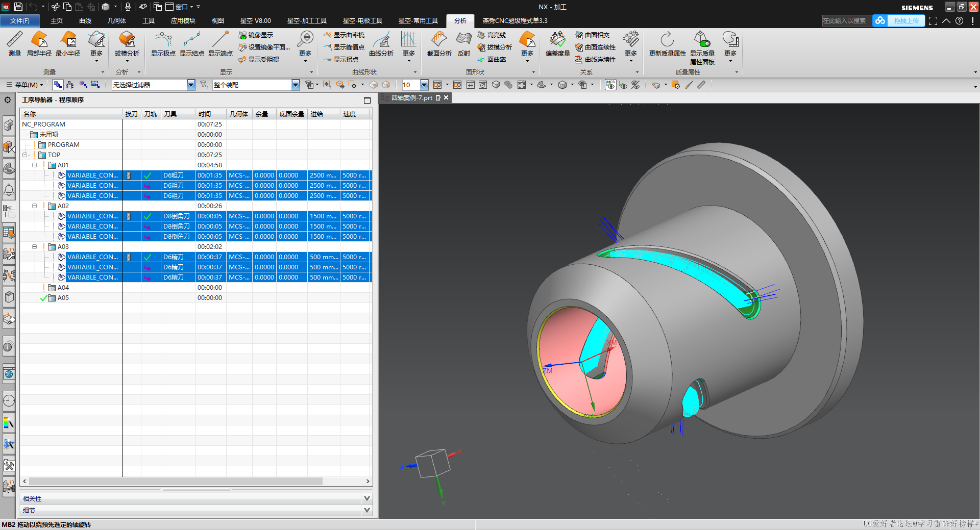The width and height of the screenshot is (980, 530).
Task: Switch to the 几何体 geometry tab
Action: 117,21
